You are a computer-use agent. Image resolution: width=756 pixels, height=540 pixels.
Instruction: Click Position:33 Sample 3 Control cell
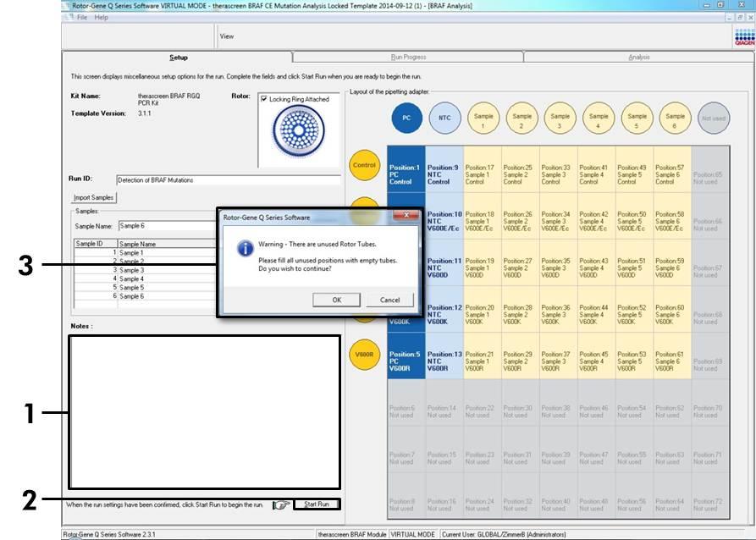coord(559,169)
